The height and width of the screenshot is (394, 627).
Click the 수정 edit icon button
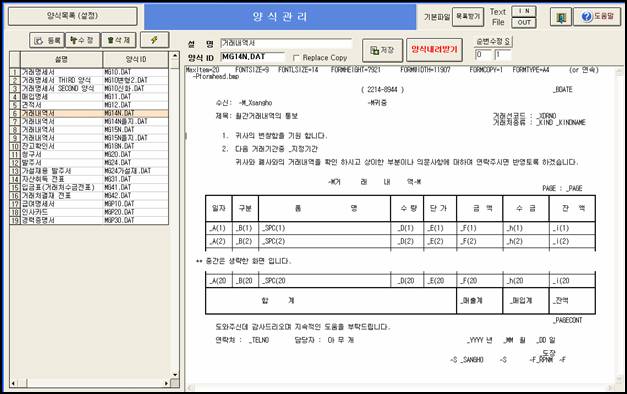click(x=82, y=40)
